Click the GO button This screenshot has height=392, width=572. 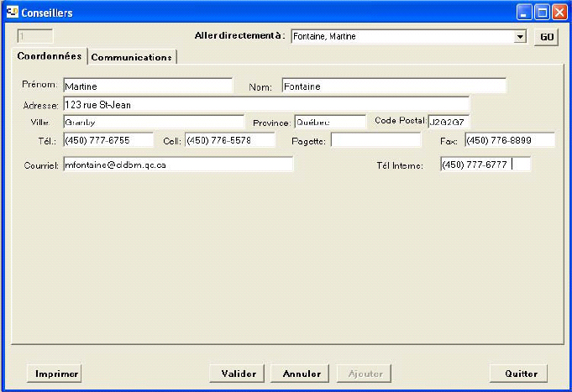[546, 37]
